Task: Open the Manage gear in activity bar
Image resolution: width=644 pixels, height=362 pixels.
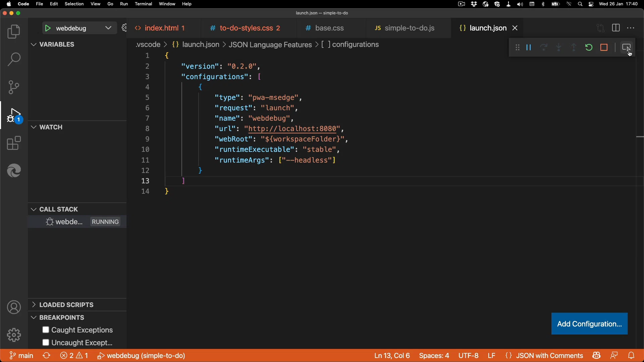Action: click(14, 335)
